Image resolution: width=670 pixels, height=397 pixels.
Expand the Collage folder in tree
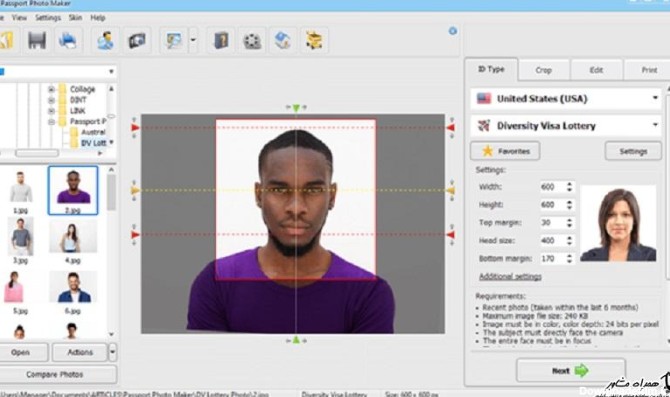51,89
